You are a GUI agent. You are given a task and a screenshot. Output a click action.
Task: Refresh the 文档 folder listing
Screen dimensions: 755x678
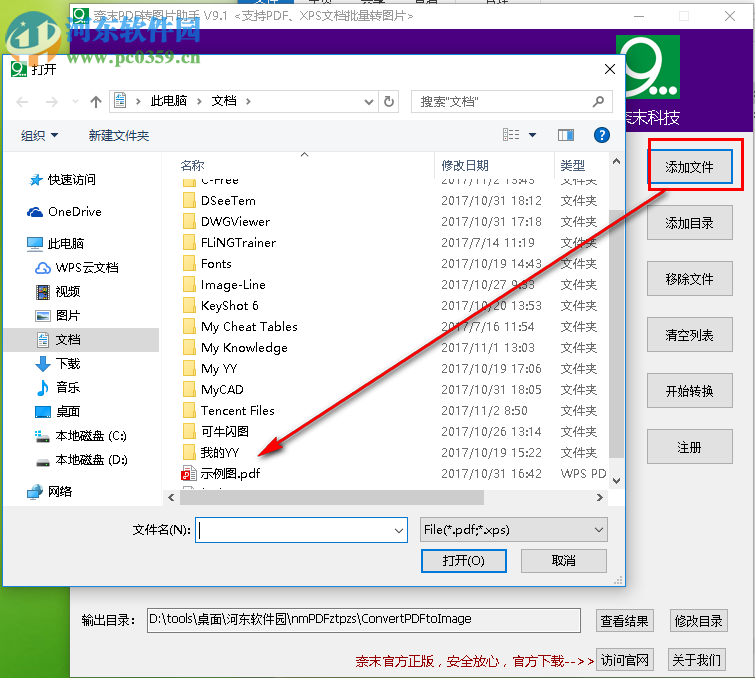pyautogui.click(x=389, y=102)
